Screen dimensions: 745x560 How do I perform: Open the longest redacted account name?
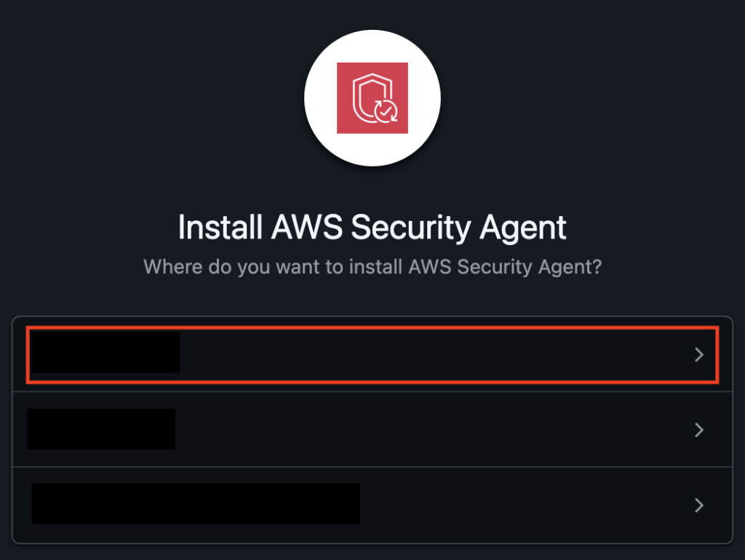[196, 503]
